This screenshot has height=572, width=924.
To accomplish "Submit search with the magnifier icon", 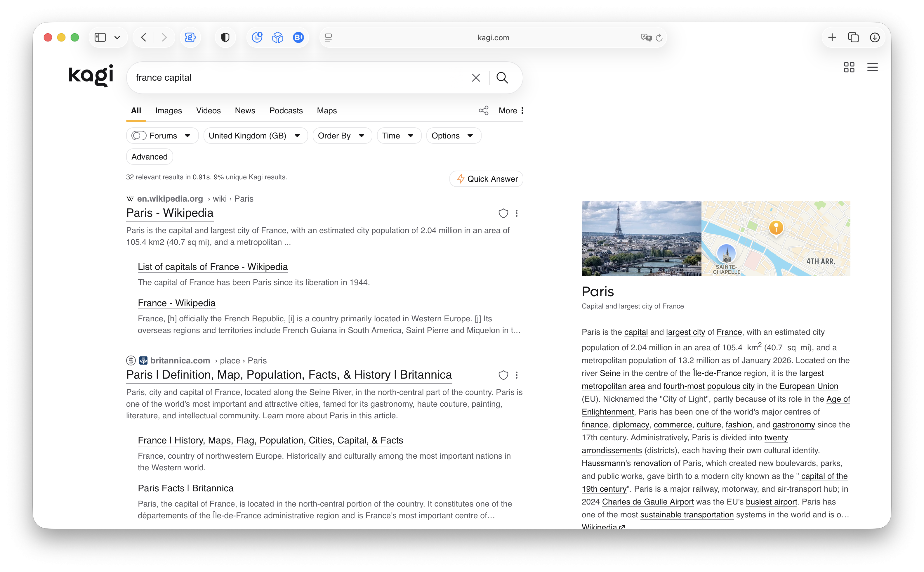I will click(502, 77).
